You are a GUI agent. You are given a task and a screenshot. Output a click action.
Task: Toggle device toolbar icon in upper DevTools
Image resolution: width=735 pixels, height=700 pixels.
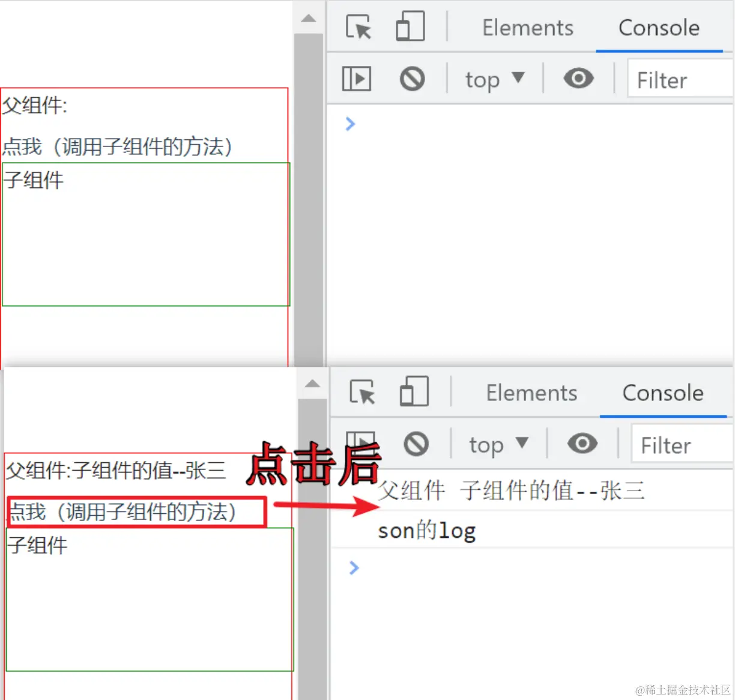pyautogui.click(x=410, y=27)
